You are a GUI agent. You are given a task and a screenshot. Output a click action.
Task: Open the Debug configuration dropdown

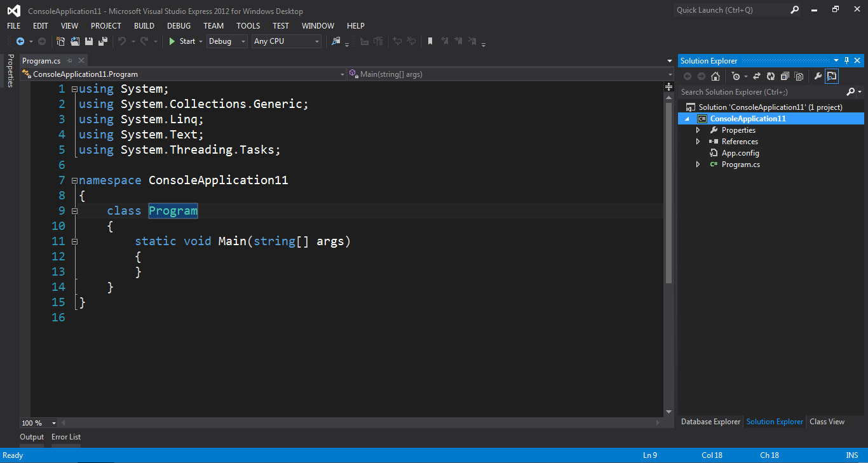pyautogui.click(x=227, y=41)
